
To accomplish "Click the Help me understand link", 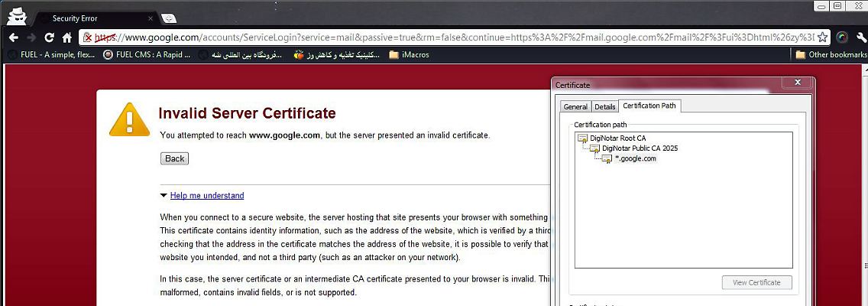I will click(207, 196).
